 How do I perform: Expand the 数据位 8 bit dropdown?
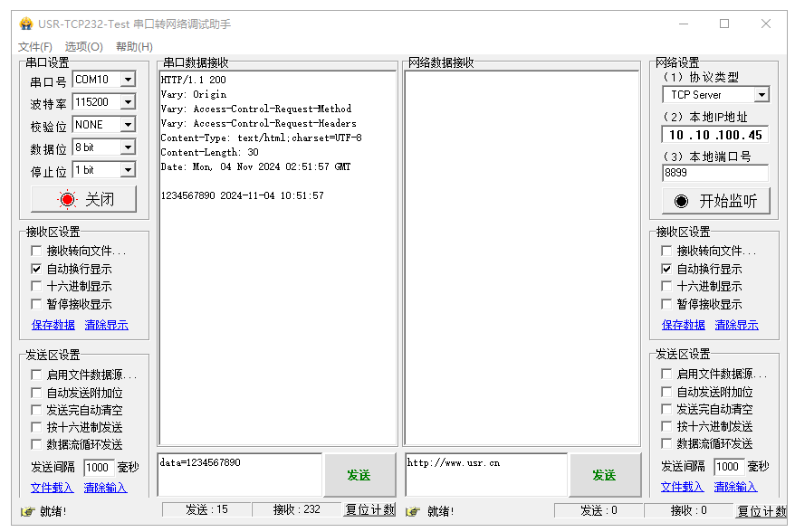tap(129, 147)
